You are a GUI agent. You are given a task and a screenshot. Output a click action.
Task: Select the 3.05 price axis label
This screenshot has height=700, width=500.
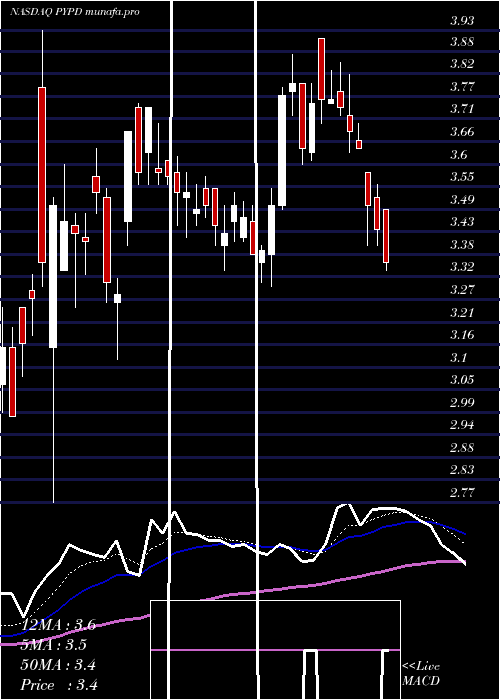coord(462,380)
